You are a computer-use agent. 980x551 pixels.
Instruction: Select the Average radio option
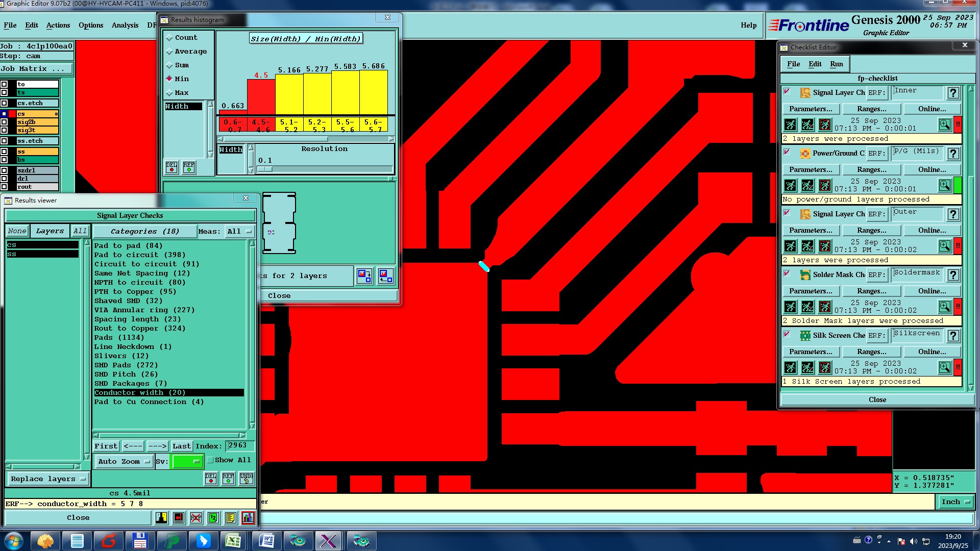tap(186, 52)
